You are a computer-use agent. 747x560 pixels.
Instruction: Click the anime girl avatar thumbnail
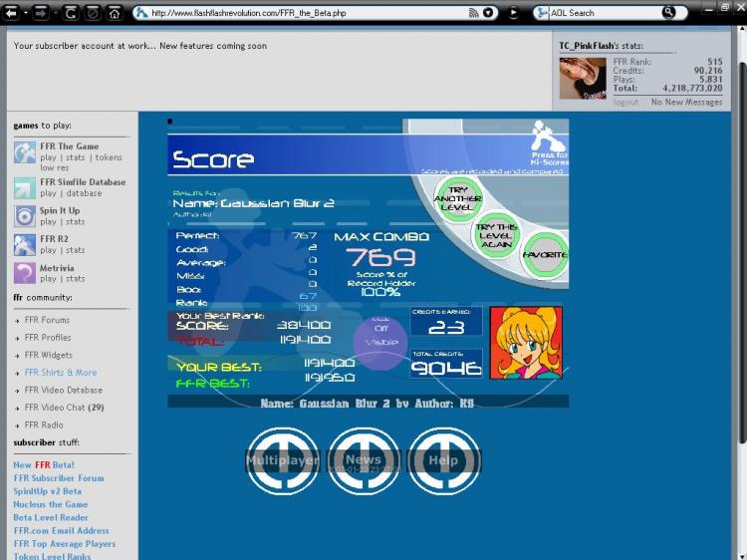[526, 343]
